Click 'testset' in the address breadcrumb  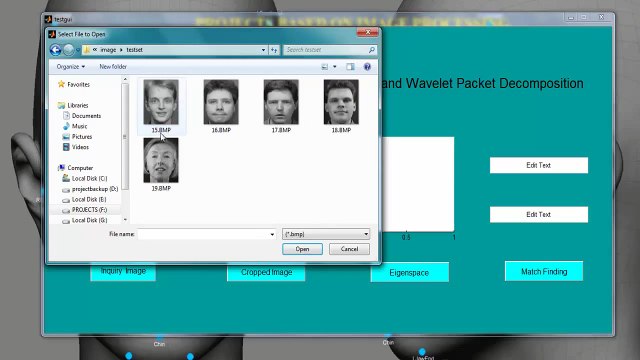point(134,50)
